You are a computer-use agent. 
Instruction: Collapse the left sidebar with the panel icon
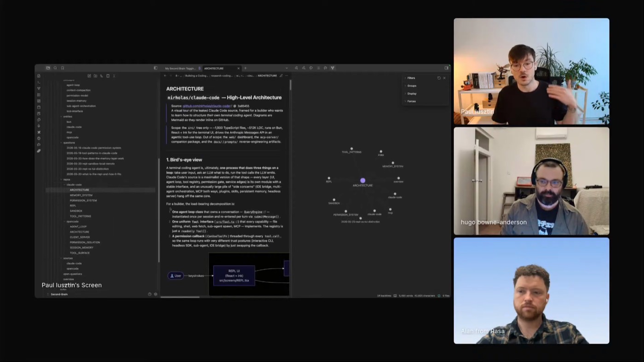tap(155, 68)
